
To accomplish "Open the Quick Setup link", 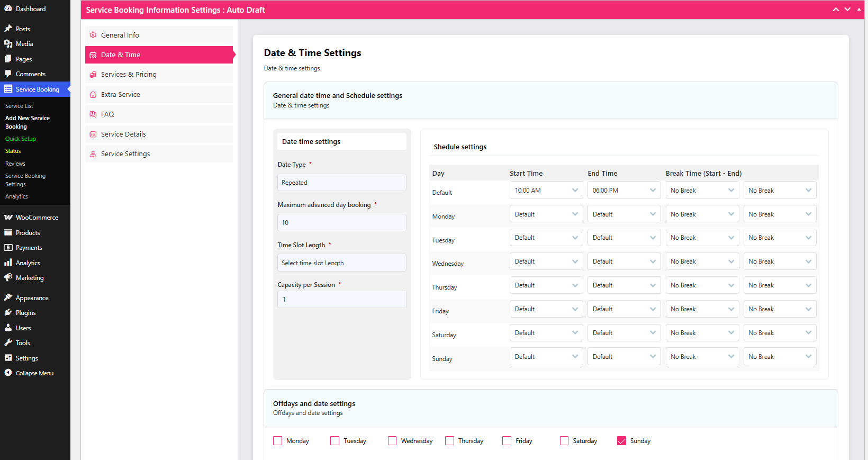I will [21, 139].
